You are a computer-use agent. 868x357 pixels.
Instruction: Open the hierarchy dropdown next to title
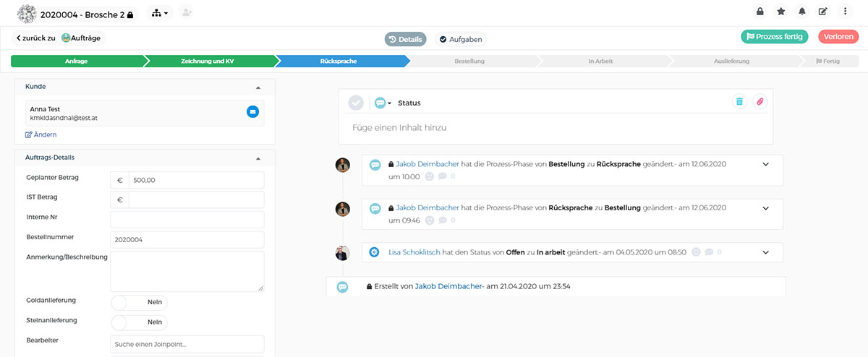[160, 13]
